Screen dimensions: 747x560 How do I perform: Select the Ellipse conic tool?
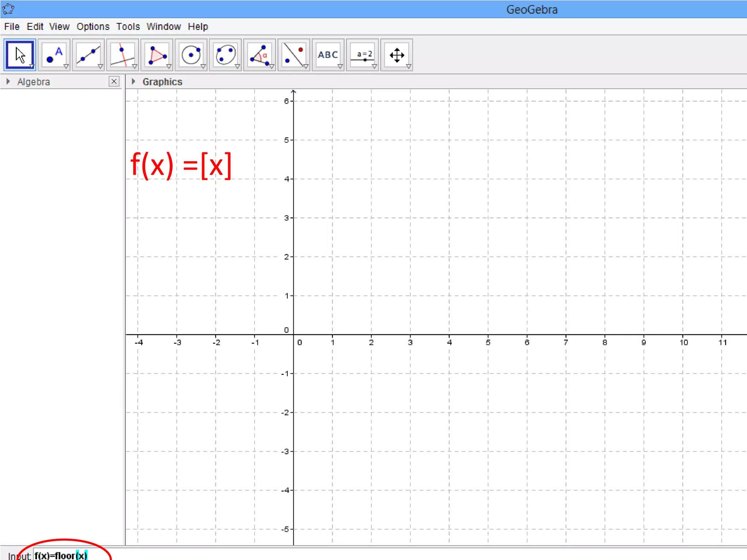pyautogui.click(x=225, y=55)
